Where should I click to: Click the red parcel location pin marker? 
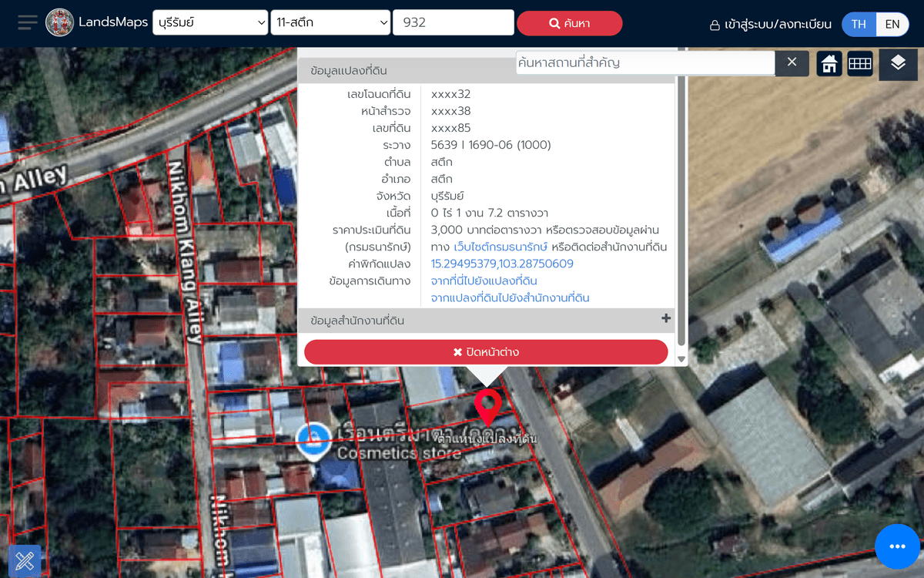pos(487,408)
